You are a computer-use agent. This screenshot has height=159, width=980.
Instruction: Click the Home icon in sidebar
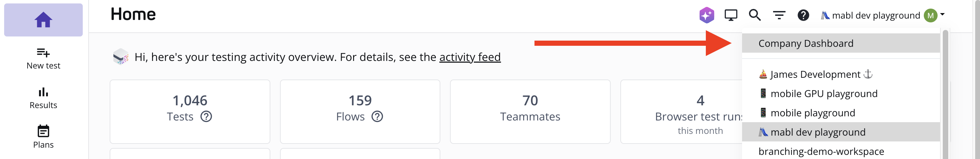tap(43, 20)
